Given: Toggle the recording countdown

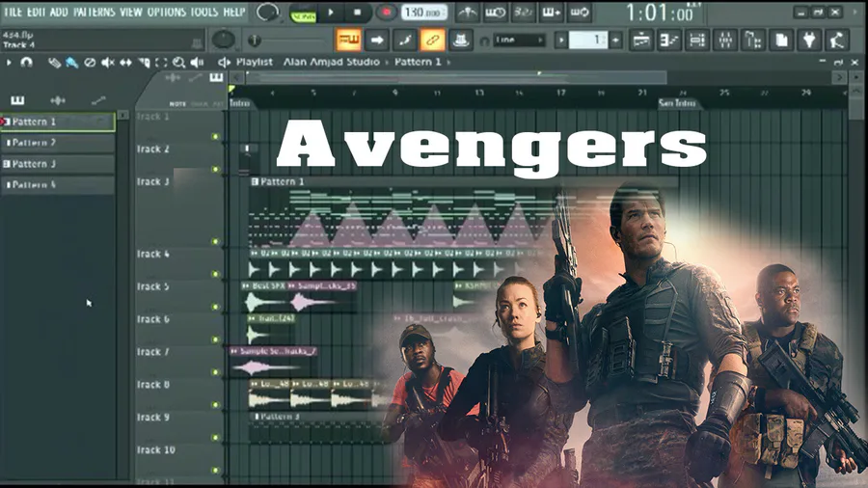Looking at the screenshot, I should (x=523, y=13).
